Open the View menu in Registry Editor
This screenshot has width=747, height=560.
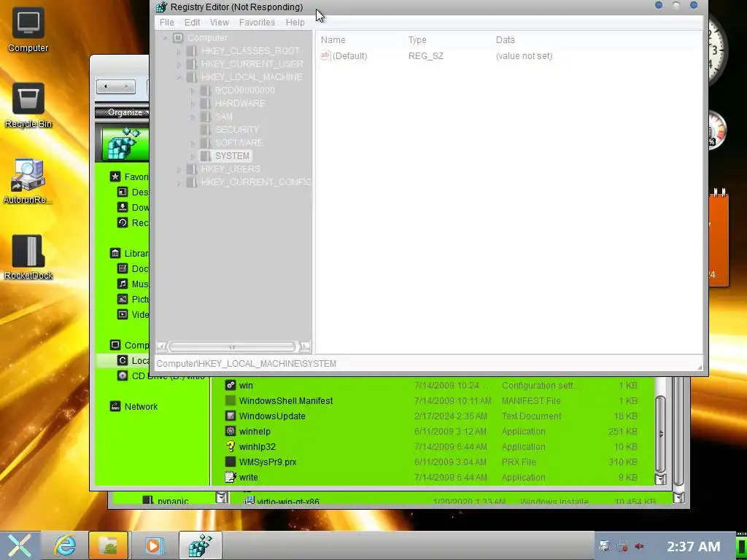pyautogui.click(x=219, y=23)
